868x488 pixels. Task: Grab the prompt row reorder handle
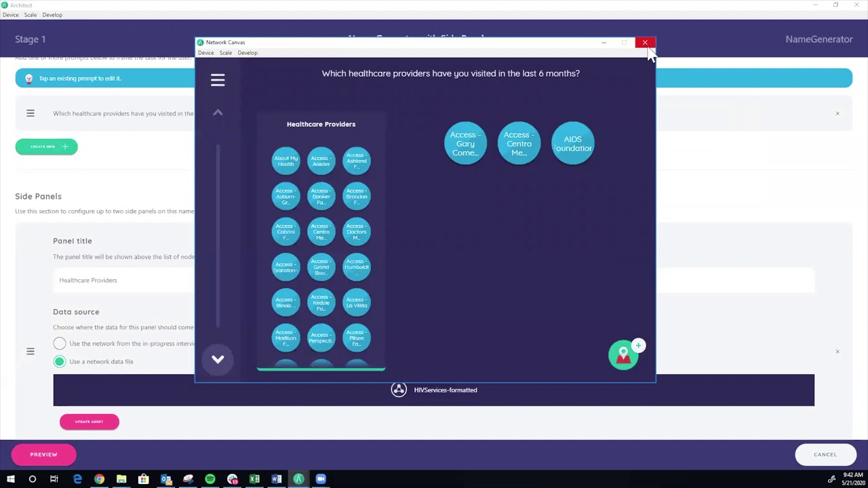[31, 113]
